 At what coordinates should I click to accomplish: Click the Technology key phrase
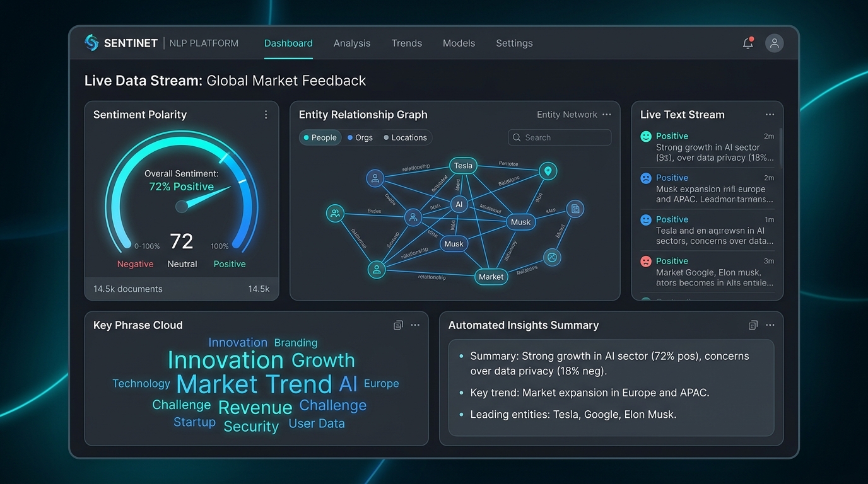tap(141, 384)
